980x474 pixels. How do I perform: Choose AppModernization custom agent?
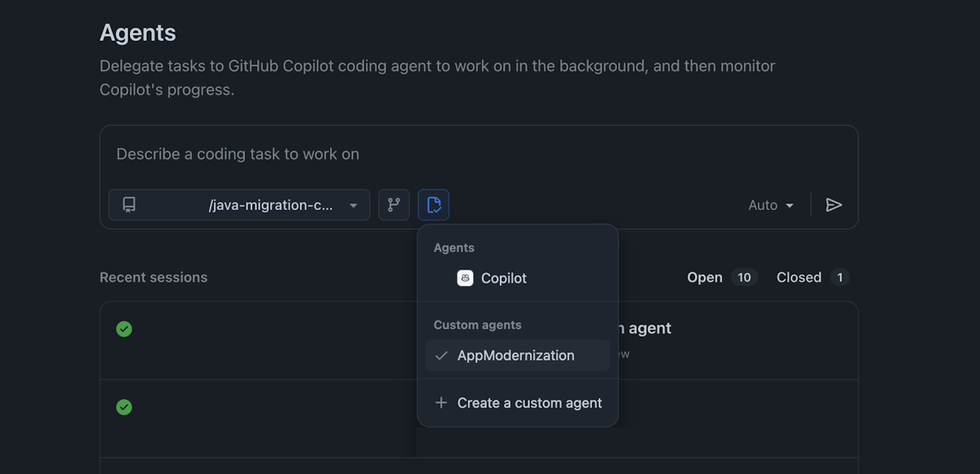516,355
